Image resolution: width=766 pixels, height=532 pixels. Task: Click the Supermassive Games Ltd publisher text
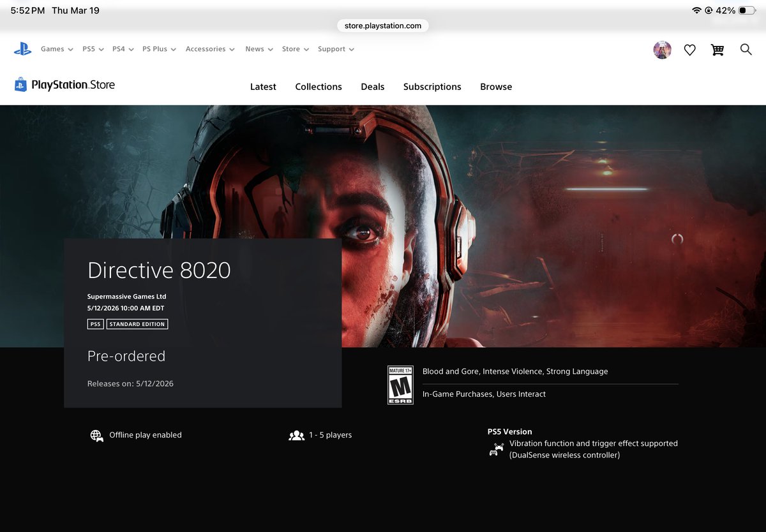tap(126, 297)
